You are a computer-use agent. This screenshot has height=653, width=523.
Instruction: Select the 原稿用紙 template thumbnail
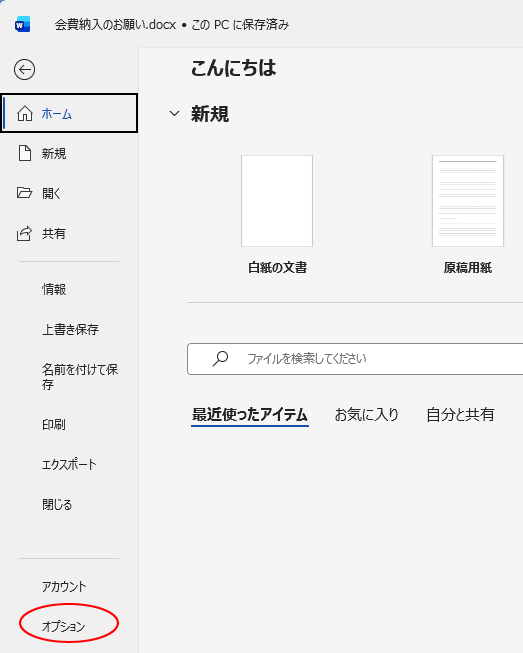click(468, 201)
